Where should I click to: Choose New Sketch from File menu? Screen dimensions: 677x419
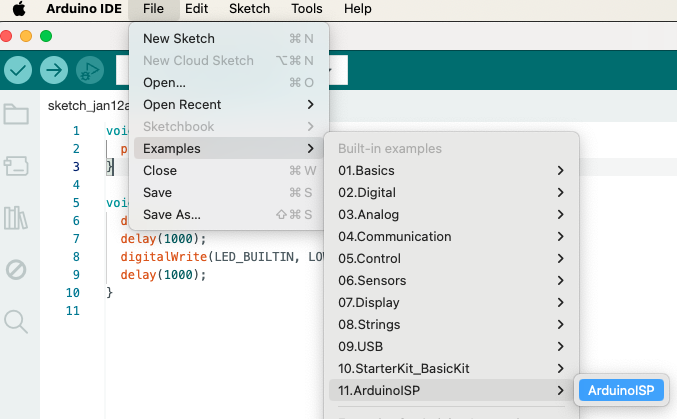coord(229,38)
